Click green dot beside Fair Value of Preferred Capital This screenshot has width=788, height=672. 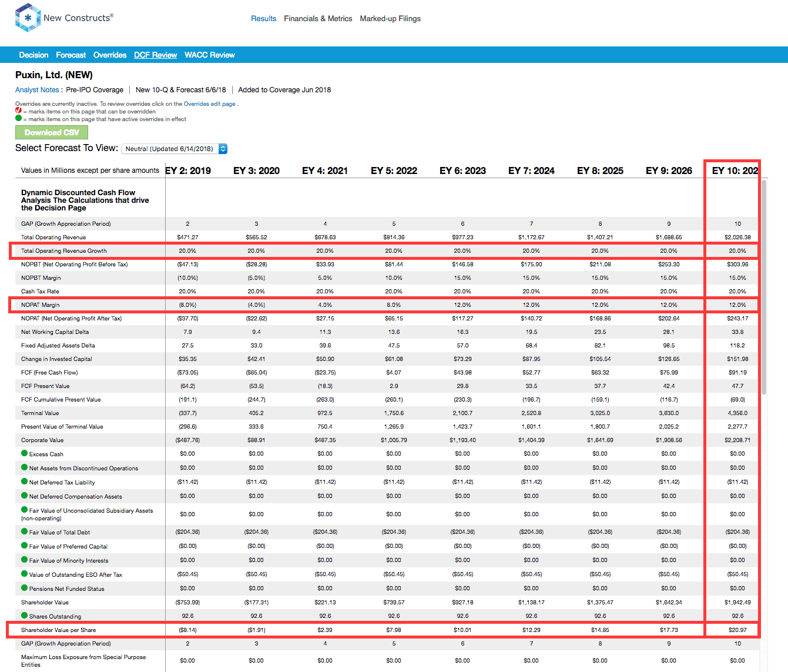coord(25,546)
